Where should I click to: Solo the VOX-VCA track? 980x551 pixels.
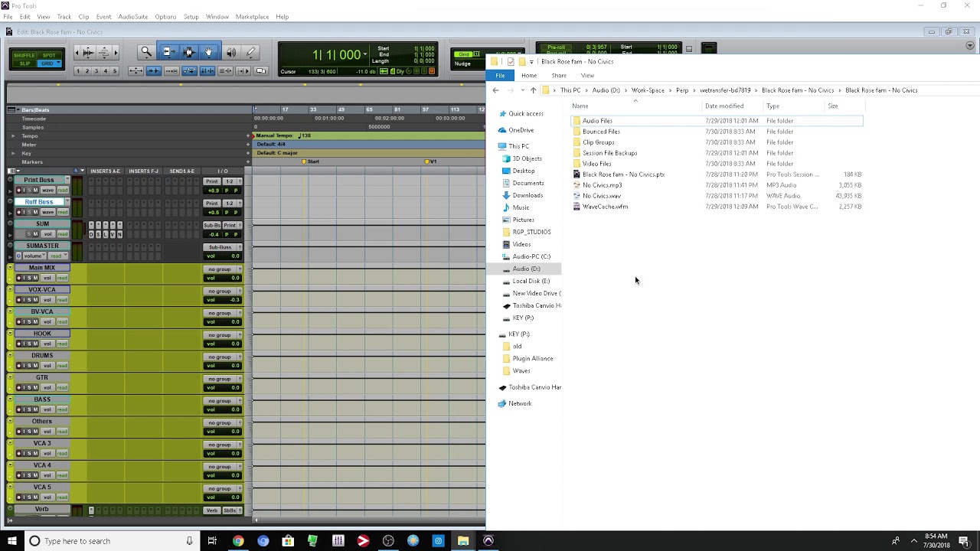coord(28,300)
